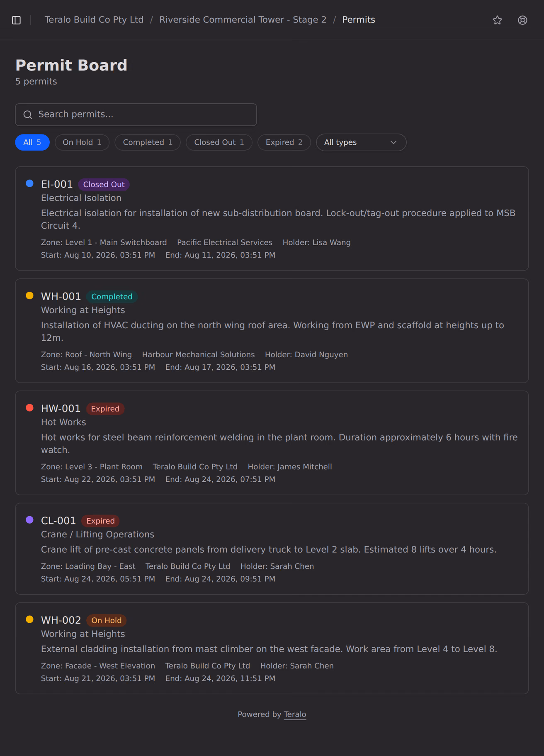The height and width of the screenshot is (756, 544).
Task: Expand the All types chevron arrow
Action: [x=393, y=142]
